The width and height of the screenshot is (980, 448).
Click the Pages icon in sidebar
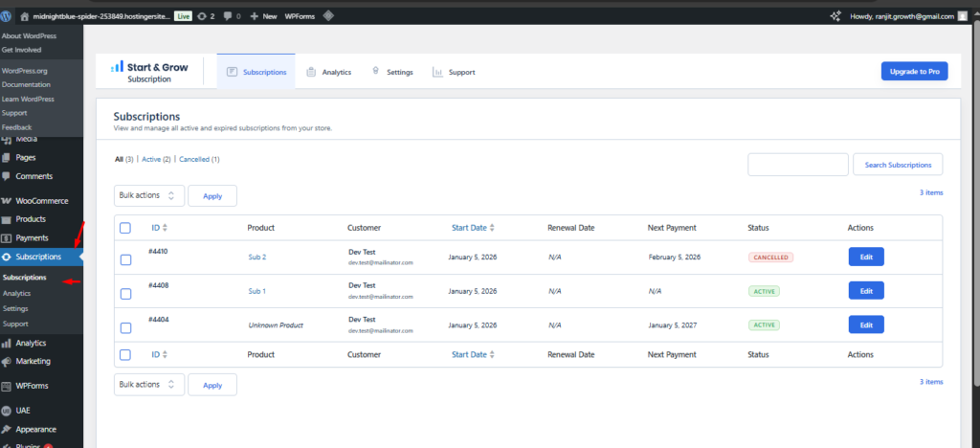click(x=7, y=158)
